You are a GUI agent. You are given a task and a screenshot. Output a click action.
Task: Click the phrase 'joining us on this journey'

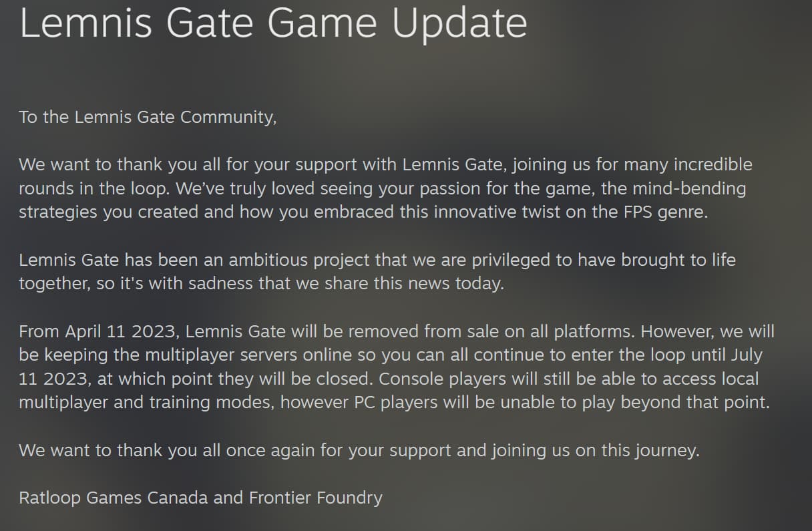coord(596,451)
